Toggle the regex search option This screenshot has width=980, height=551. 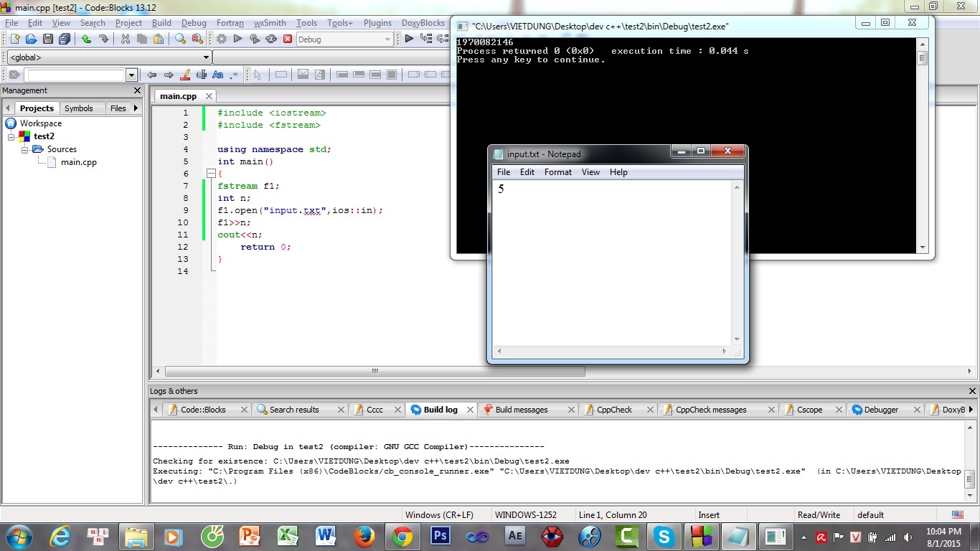coord(234,75)
